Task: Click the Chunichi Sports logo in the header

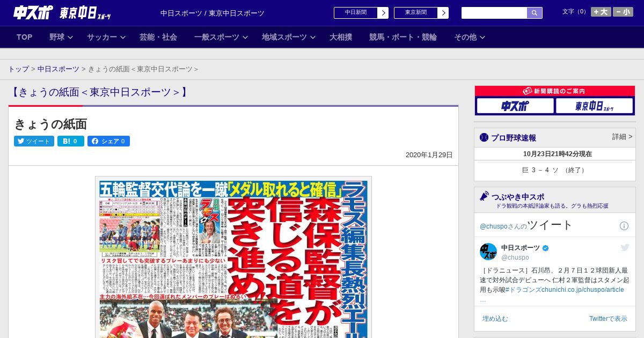Action: point(33,12)
